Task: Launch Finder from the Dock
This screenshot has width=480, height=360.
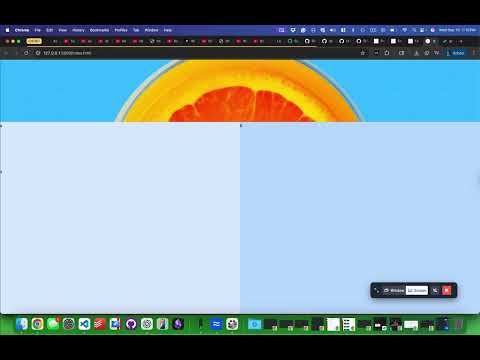Action: click(22, 324)
